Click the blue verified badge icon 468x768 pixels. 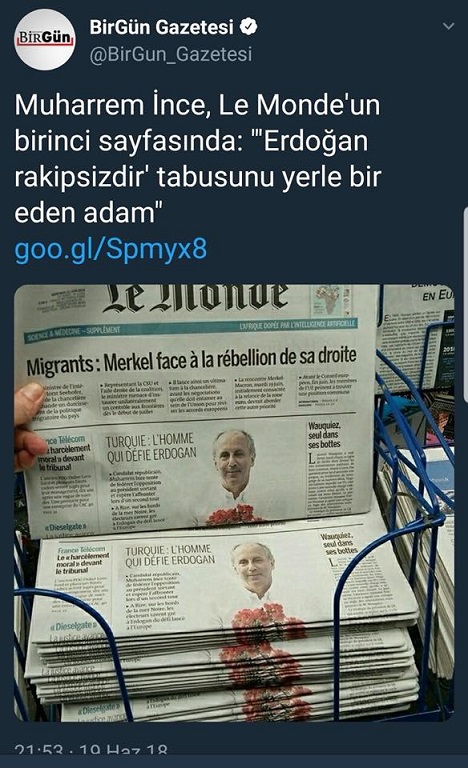click(x=249, y=26)
